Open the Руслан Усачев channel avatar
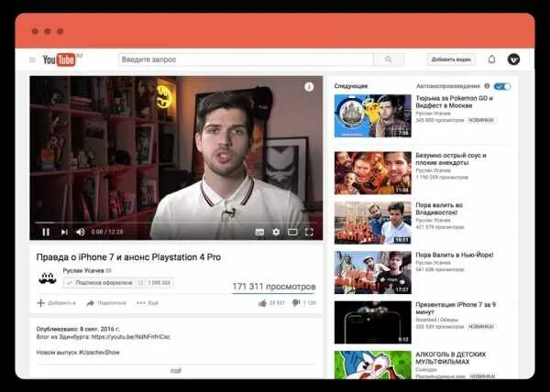Viewport: 550px width, 392px height. point(48,278)
